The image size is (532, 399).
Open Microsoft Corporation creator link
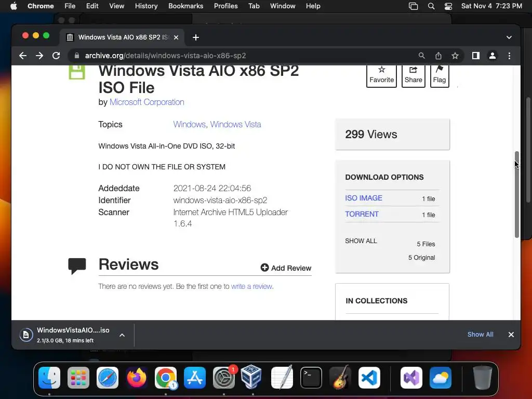pos(147,102)
